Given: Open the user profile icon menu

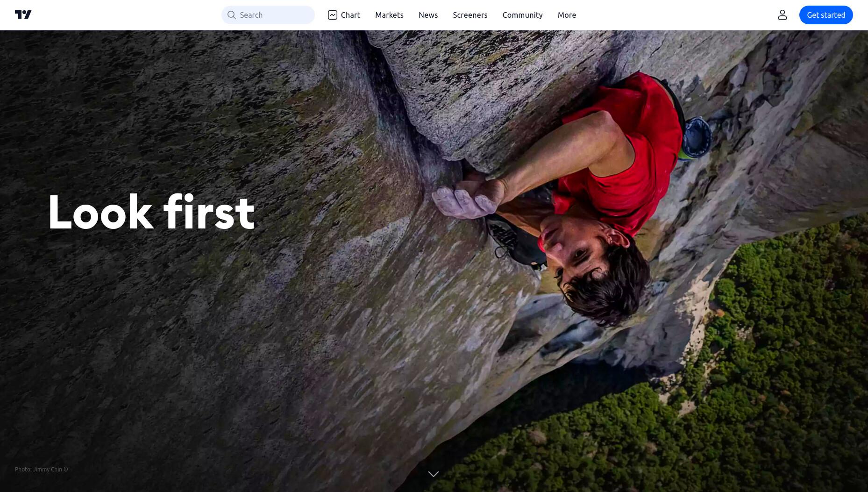Looking at the screenshot, I should (783, 15).
